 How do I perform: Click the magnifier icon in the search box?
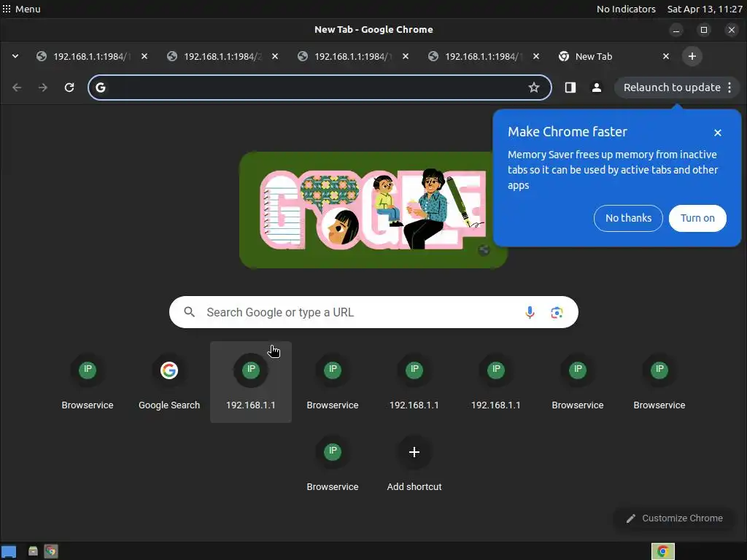[x=190, y=312]
